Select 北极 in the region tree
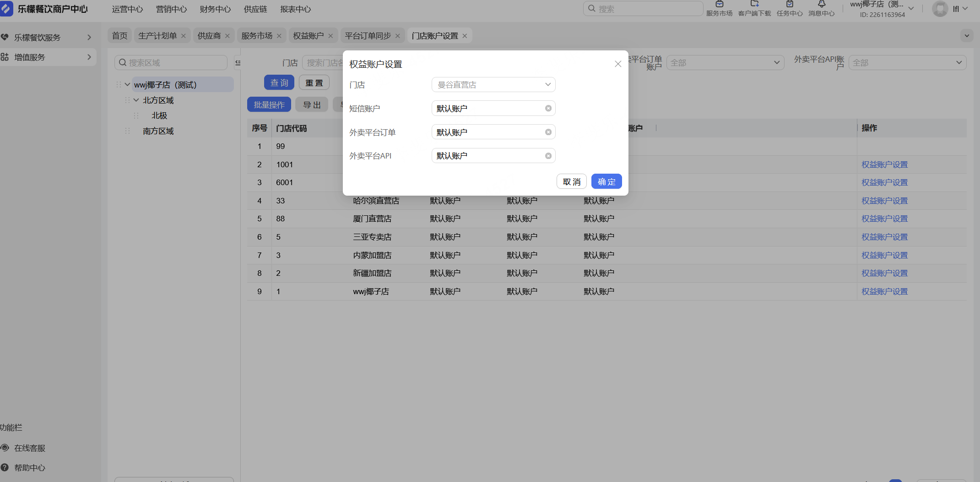Image resolution: width=980 pixels, height=482 pixels. (159, 115)
